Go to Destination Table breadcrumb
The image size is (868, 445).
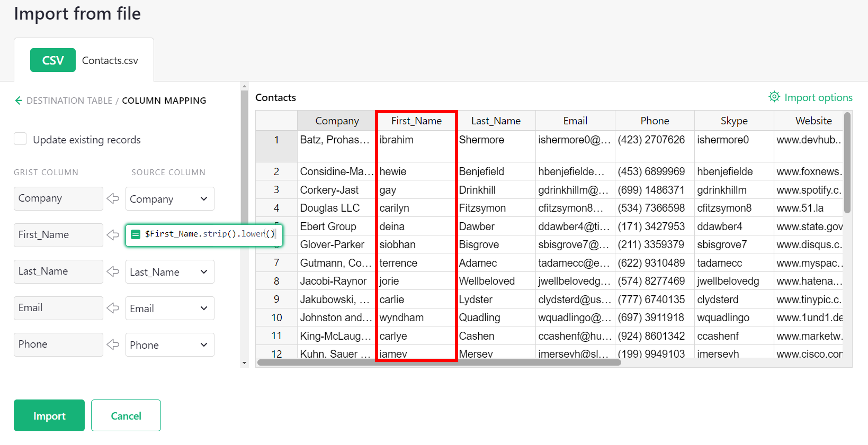(x=69, y=100)
